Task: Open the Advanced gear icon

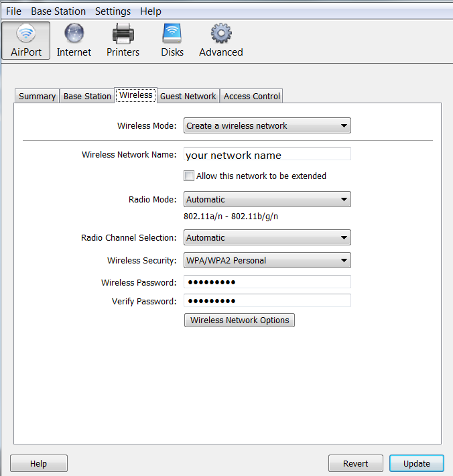Action: pos(221,40)
